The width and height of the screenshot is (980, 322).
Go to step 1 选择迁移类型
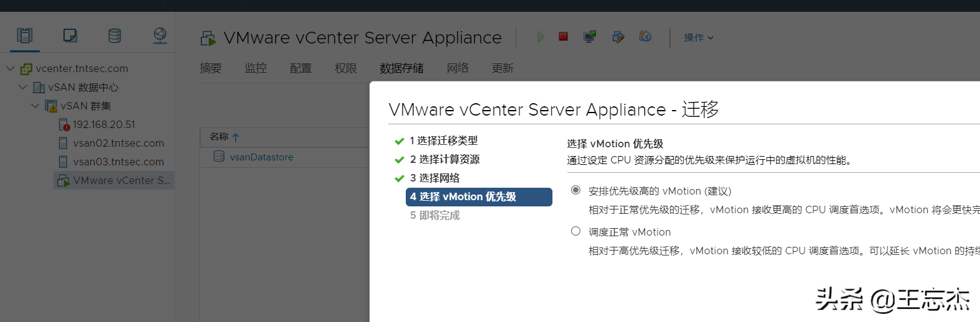pos(444,140)
